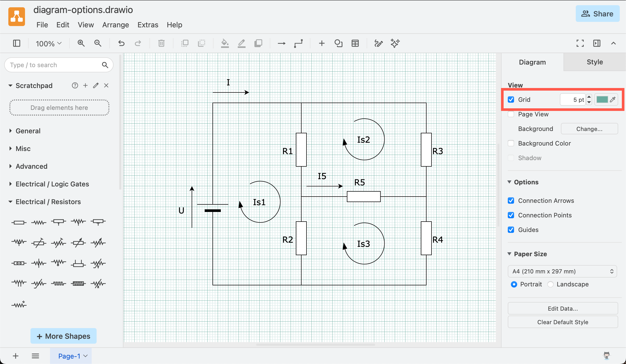Close the Scratchpad with X icon
This screenshot has height=364, width=626.
coord(106,85)
